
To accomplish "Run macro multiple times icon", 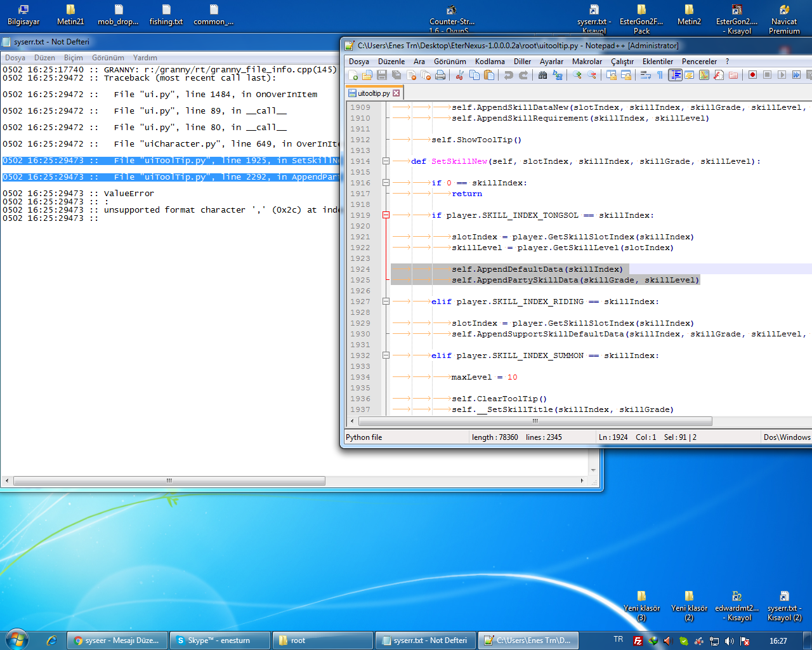I will (x=796, y=75).
